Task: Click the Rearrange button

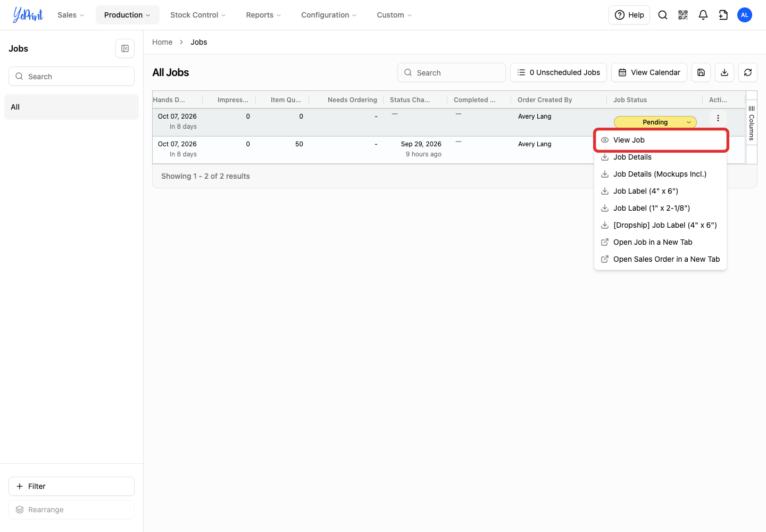Action: [x=71, y=510]
